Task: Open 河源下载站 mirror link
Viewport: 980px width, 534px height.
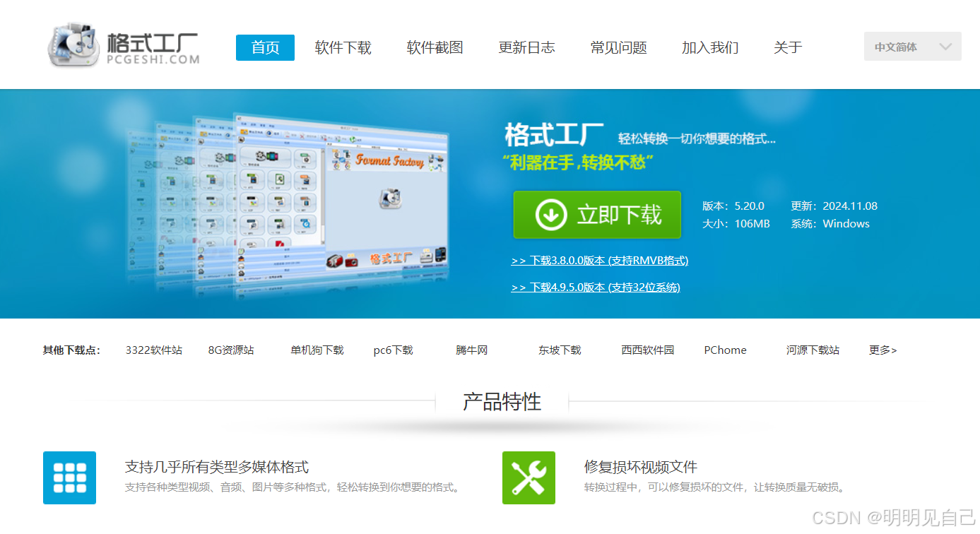Action: [813, 350]
